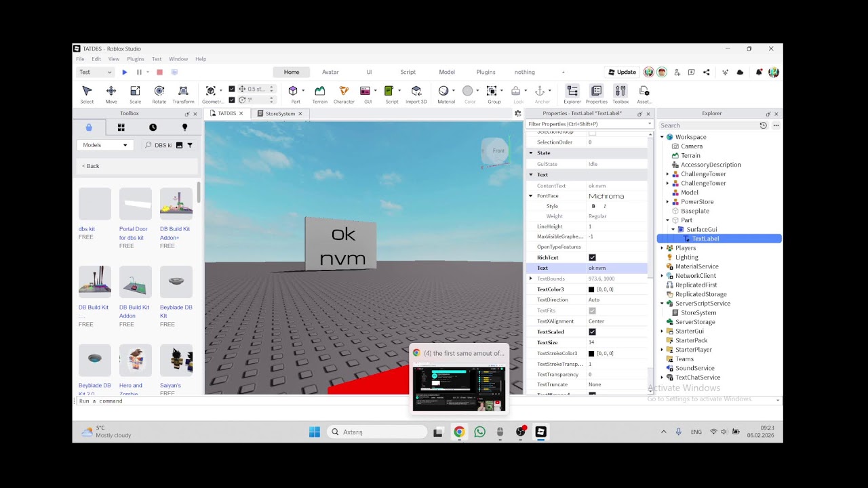Switch to the StoreSystem script tab

280,113
